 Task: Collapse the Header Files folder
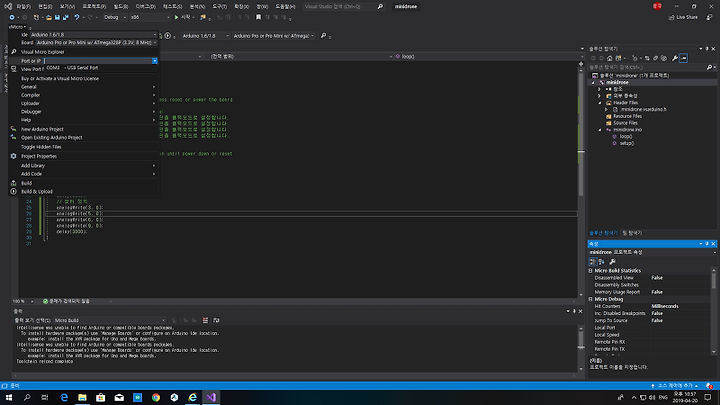tap(600, 103)
